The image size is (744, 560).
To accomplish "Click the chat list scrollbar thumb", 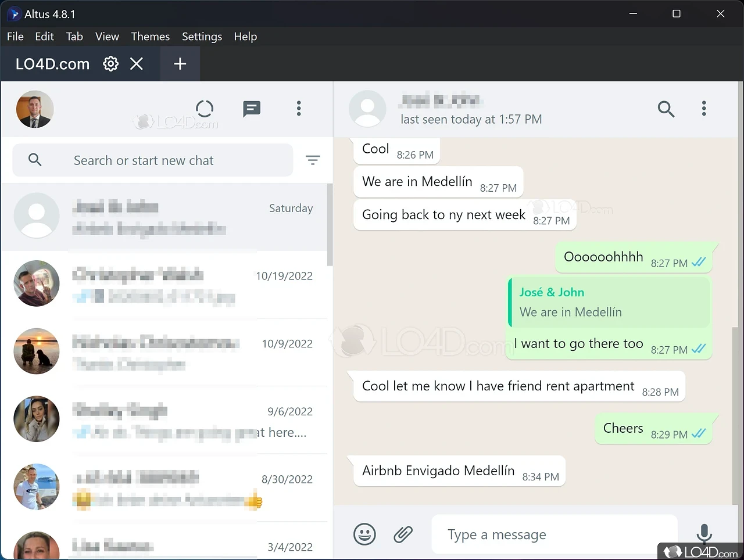I will point(330,225).
